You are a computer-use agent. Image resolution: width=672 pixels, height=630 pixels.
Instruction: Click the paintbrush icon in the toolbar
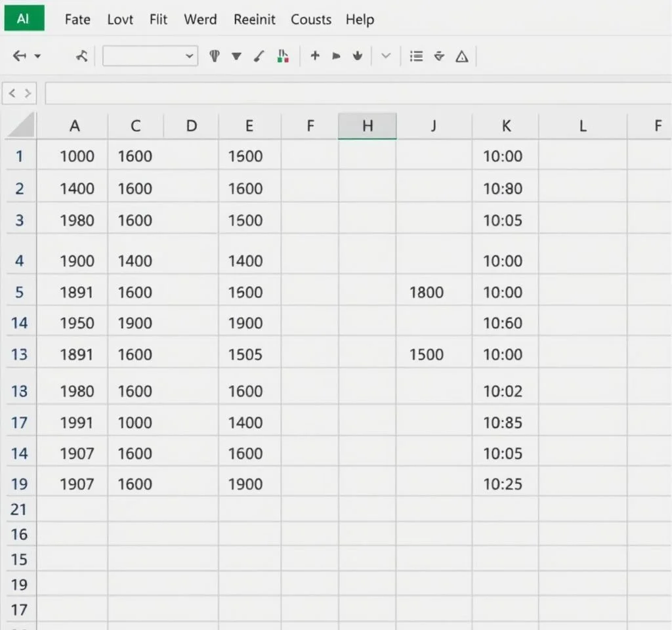(260, 56)
